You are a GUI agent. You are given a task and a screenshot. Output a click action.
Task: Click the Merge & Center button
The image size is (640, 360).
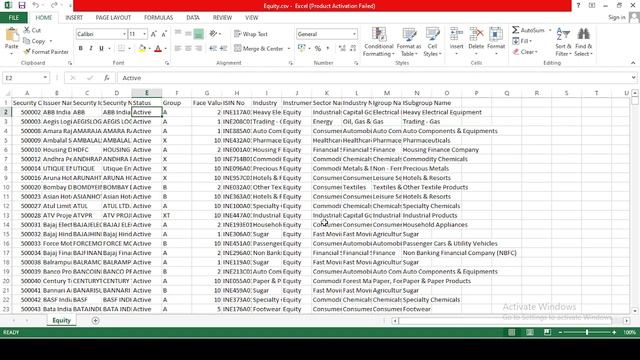(259, 49)
